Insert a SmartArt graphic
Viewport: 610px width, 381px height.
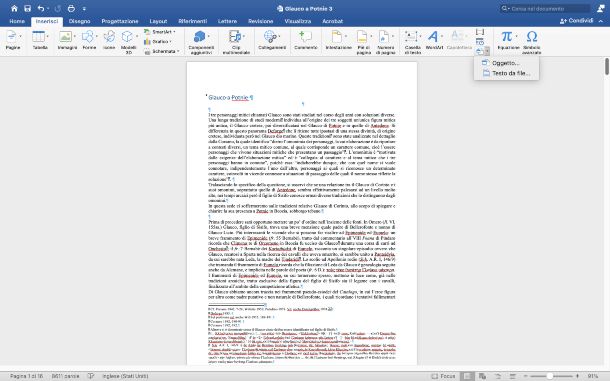160,32
